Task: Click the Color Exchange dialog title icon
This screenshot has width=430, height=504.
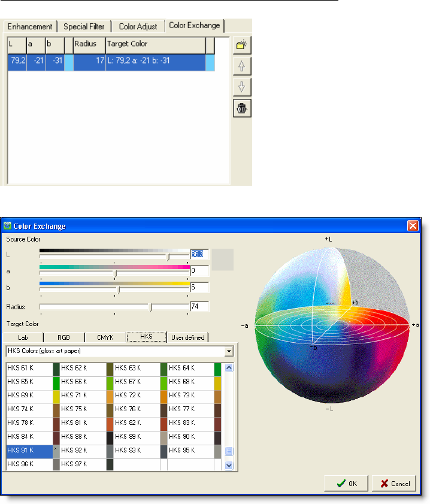Action: [x=8, y=226]
